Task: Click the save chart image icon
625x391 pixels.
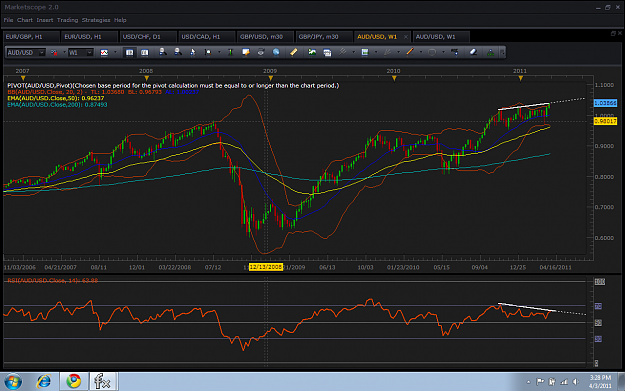Action: pos(312,52)
